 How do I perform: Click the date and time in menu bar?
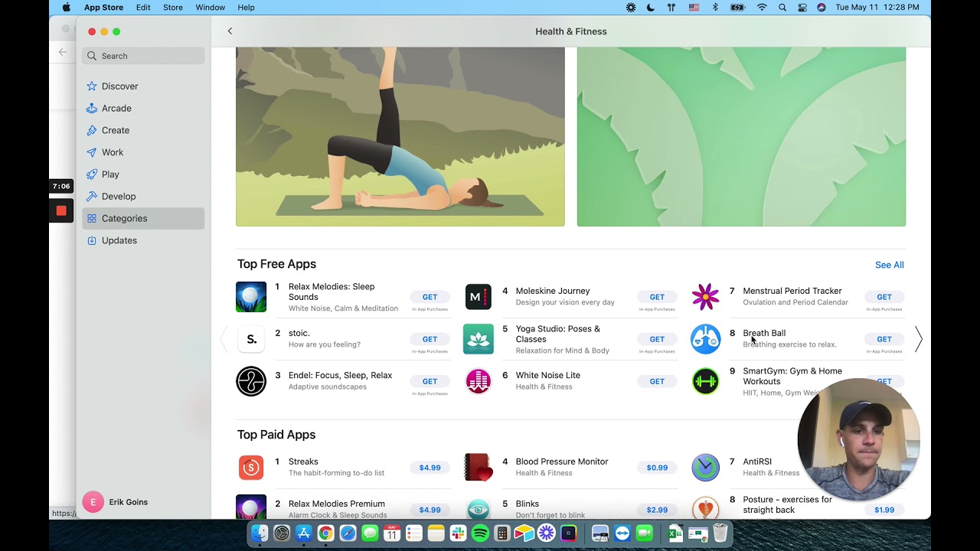[x=877, y=8]
